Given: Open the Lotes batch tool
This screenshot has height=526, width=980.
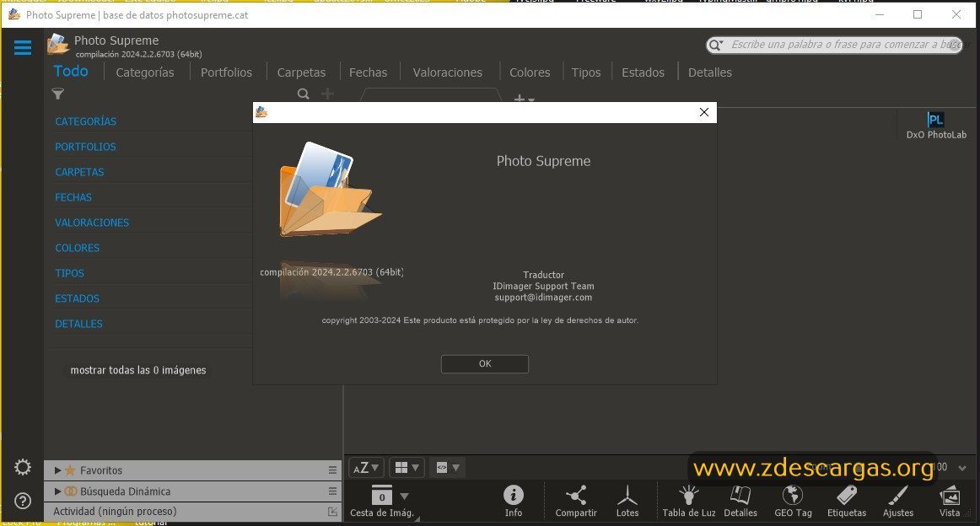Looking at the screenshot, I should point(627,501).
